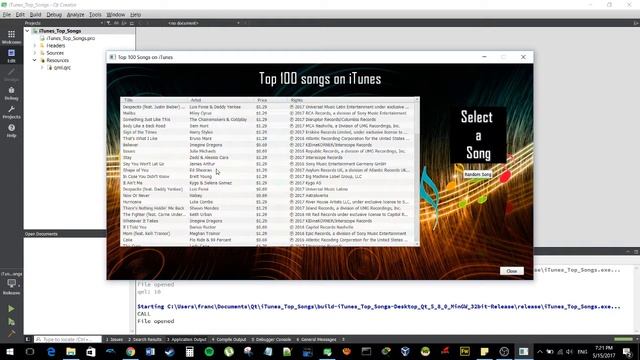The image size is (640, 360).
Task: Open the kit selector monitor icon
Action: click(x=11, y=283)
